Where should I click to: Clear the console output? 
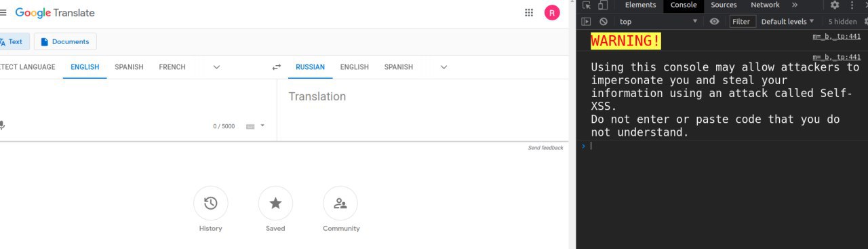[x=603, y=22]
